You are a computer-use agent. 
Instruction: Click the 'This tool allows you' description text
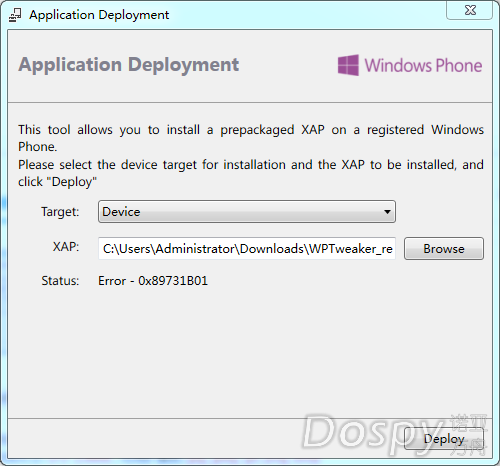[x=251, y=138]
